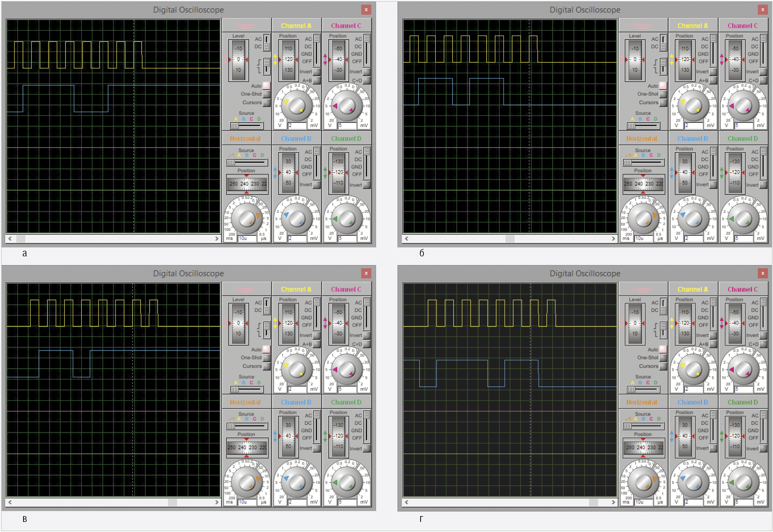The height and width of the screenshot is (532, 773).
Task: Click Channel C volts knob in oscilloscope а
Action: [x=347, y=106]
